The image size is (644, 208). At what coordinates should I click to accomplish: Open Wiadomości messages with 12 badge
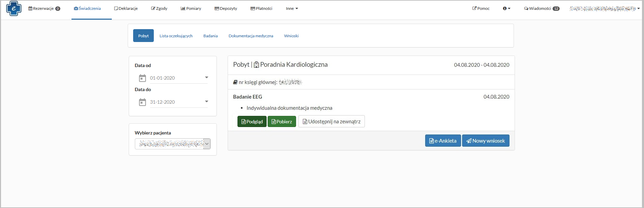pyautogui.click(x=541, y=8)
